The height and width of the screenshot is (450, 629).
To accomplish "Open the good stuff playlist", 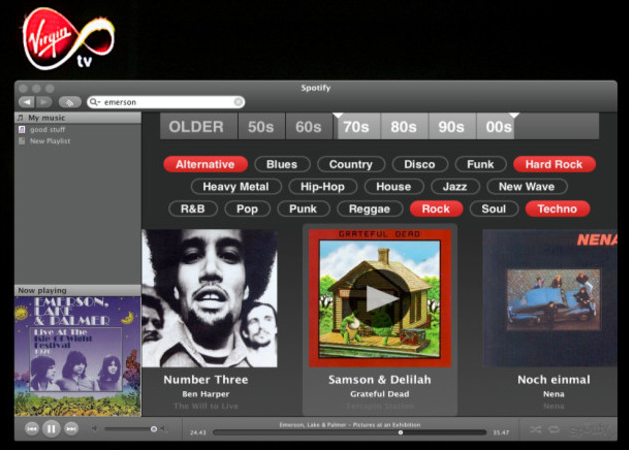I will click(47, 130).
